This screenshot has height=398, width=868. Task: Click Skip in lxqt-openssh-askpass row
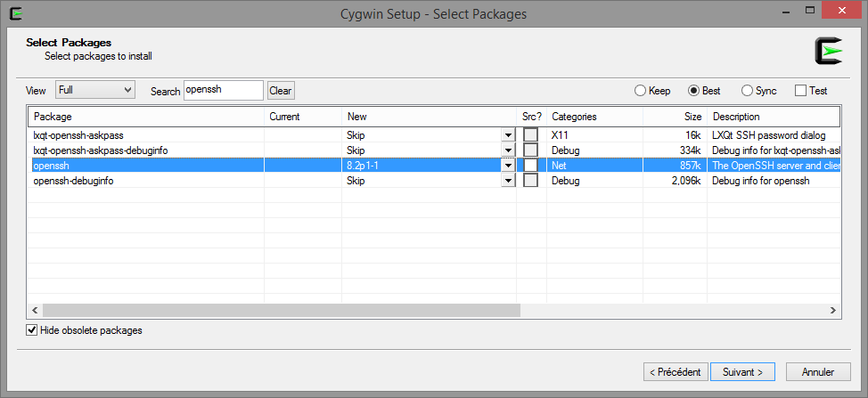[x=356, y=134]
